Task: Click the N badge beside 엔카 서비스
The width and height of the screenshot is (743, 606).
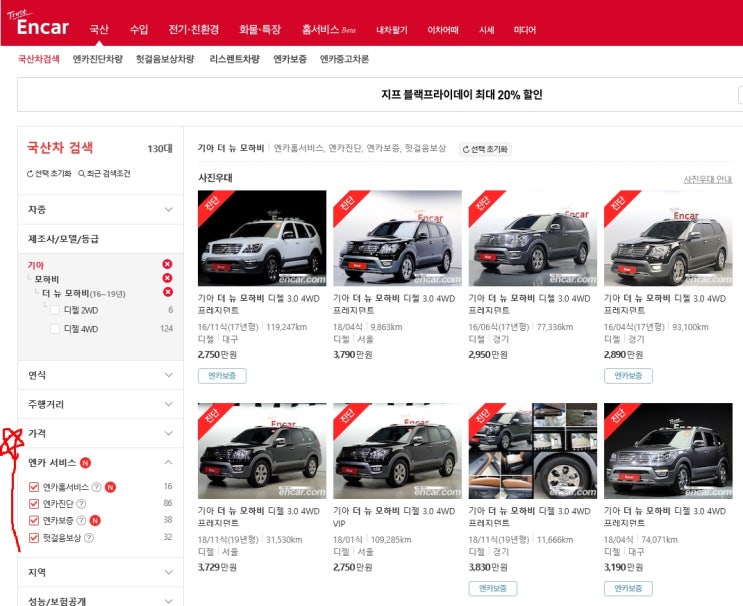Action: tap(85, 463)
